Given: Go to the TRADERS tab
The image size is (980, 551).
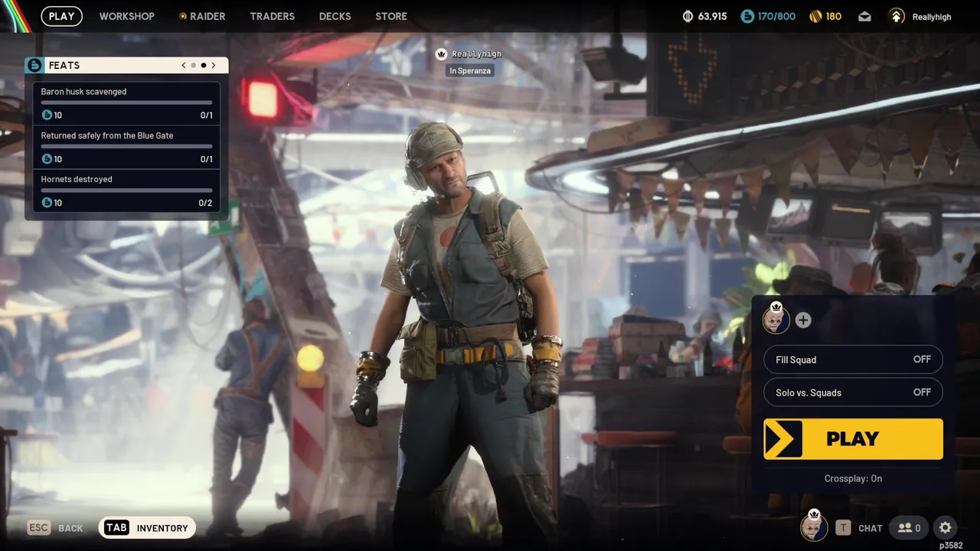Looking at the screenshot, I should coord(272,16).
